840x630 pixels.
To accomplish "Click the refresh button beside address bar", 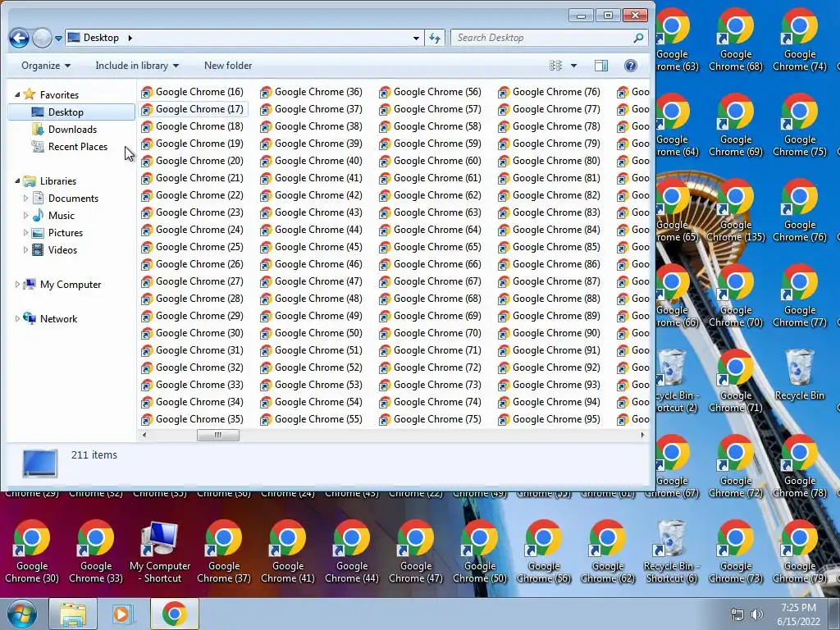I will click(x=435, y=38).
